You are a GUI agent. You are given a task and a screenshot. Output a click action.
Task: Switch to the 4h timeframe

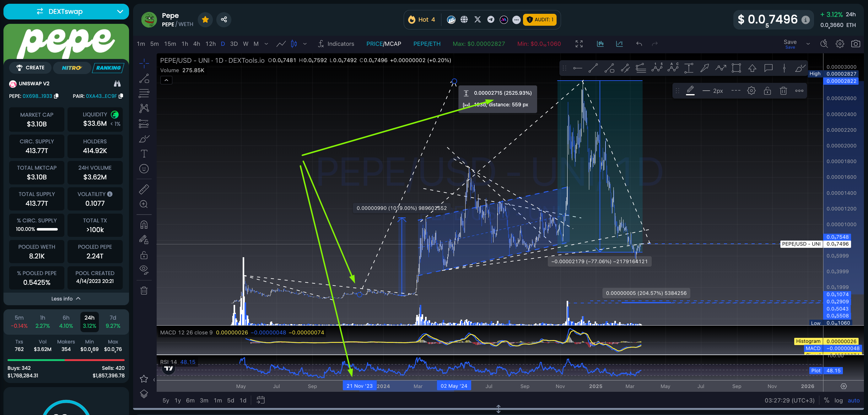point(197,44)
